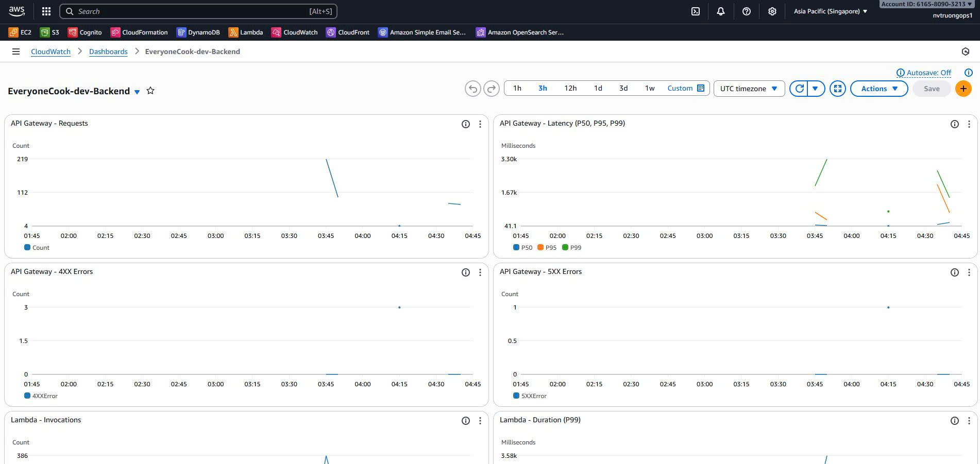Toggle the P50 legend series
The height and width of the screenshot is (464, 980).
pyautogui.click(x=522, y=248)
